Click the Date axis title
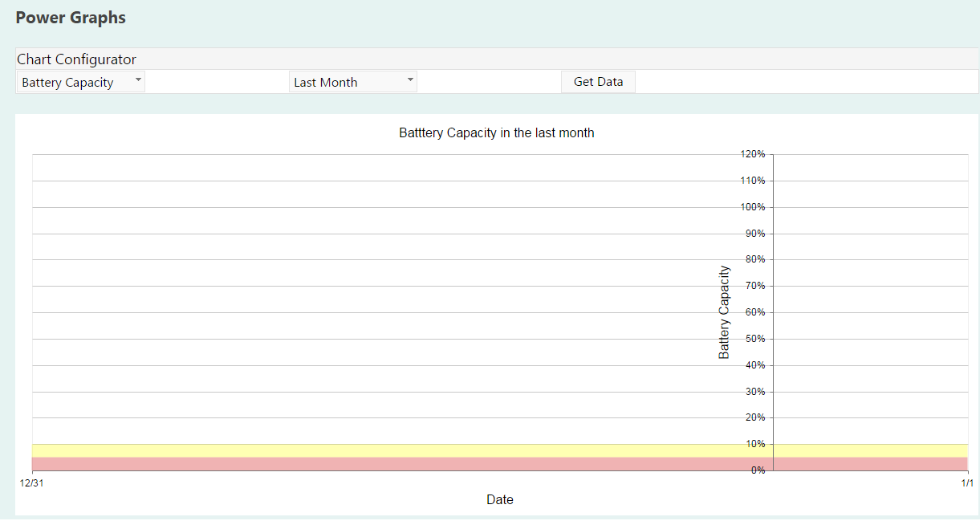This screenshot has width=980, height=521. coord(499,499)
